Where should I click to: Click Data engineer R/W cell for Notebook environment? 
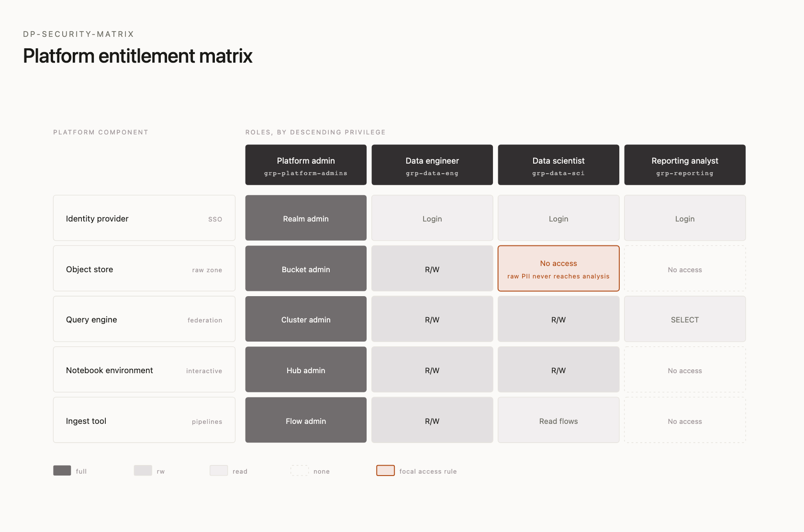432,369
